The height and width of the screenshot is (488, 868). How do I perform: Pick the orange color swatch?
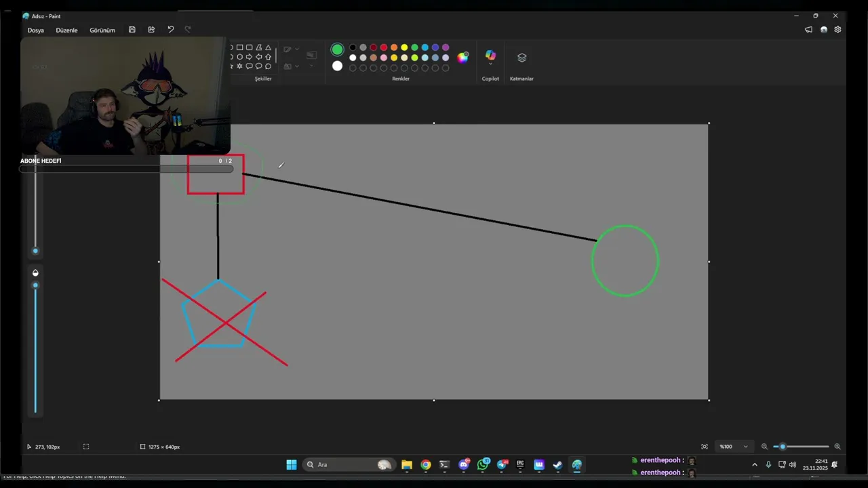coord(394,47)
